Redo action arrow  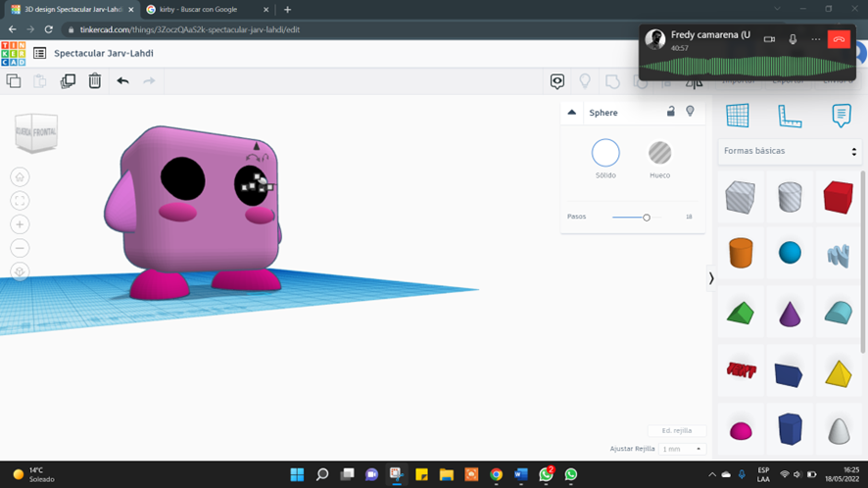[x=149, y=81]
